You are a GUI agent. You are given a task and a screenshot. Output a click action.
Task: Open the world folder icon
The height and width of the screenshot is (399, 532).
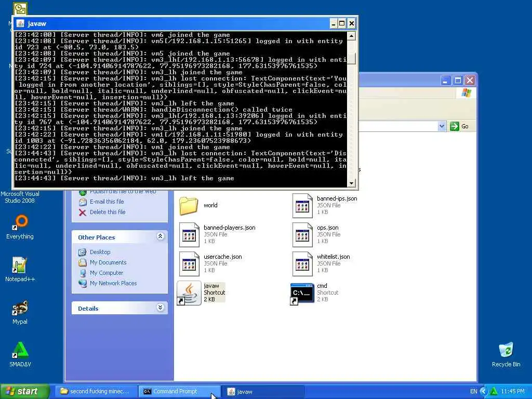coord(188,206)
